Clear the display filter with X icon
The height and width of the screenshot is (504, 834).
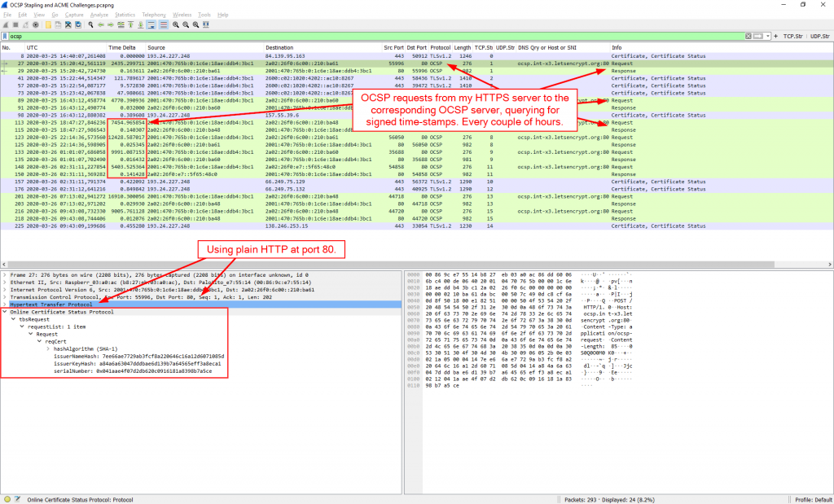pos(748,37)
